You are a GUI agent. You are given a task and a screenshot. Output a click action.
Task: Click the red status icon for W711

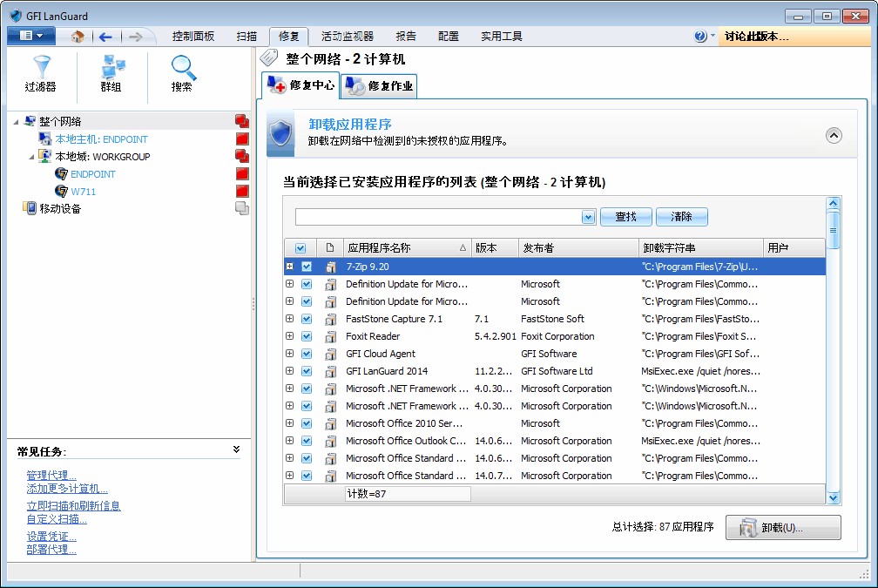[x=242, y=191]
